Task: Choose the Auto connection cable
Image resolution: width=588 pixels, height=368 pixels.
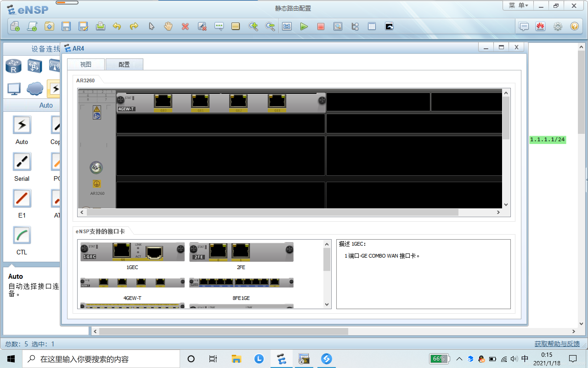Action: click(22, 125)
